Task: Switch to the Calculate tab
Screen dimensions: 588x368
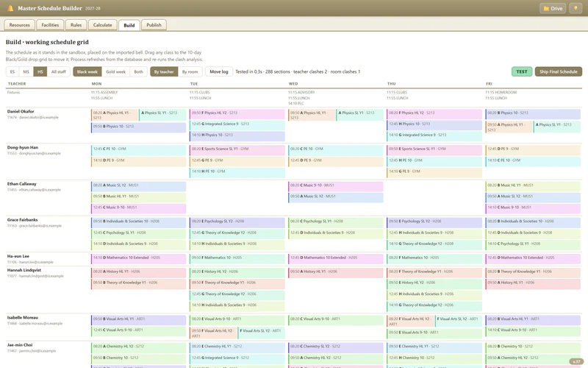Action: [103, 25]
